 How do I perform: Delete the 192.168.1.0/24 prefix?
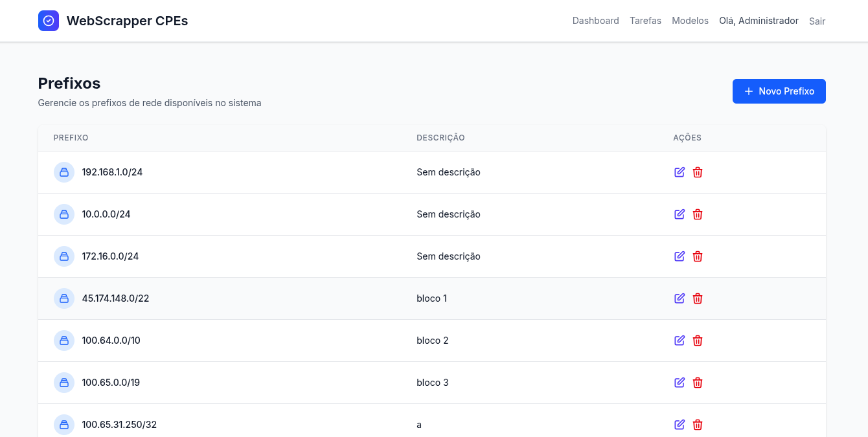(698, 172)
